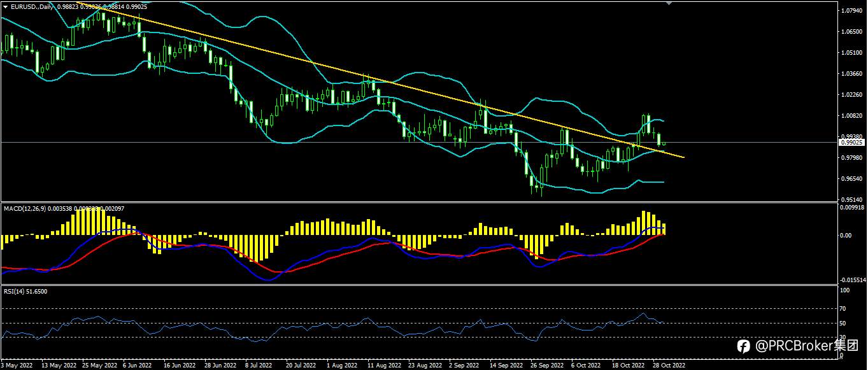Click the 1.05100 price axis label
The height and width of the screenshot is (370, 868).
click(853, 53)
